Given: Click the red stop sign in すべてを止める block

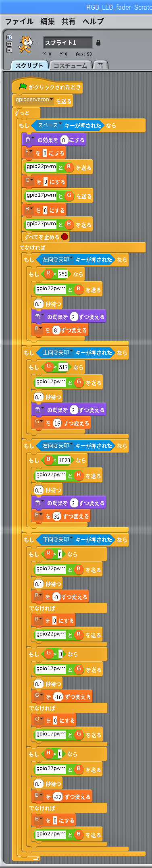Looking at the screenshot, I should click(65, 237).
